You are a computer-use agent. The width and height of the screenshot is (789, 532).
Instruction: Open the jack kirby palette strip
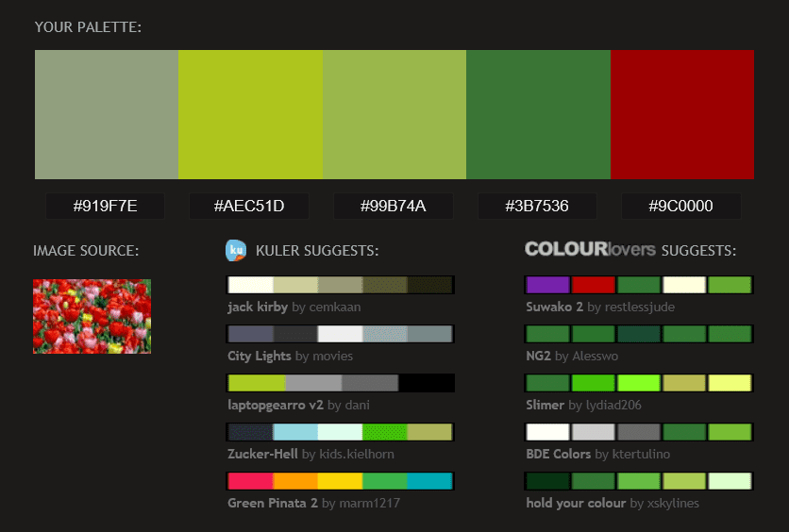coord(340,285)
